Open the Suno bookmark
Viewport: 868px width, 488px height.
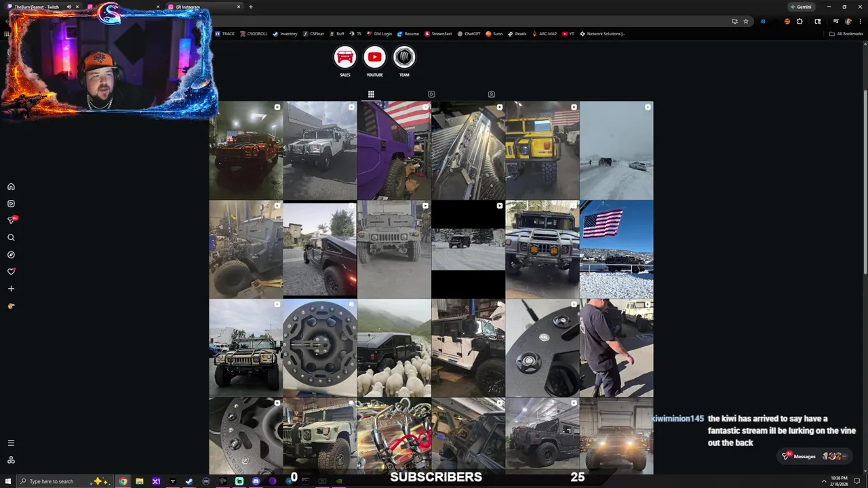click(494, 33)
